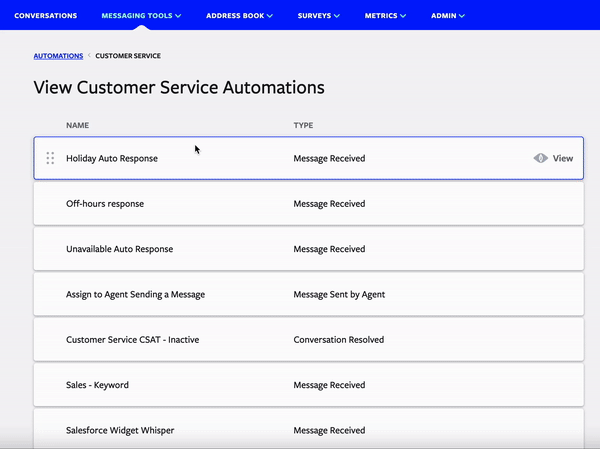600x449 pixels.
Task: Open Customer Service CSAT - Inactive automation
Action: coord(132,340)
